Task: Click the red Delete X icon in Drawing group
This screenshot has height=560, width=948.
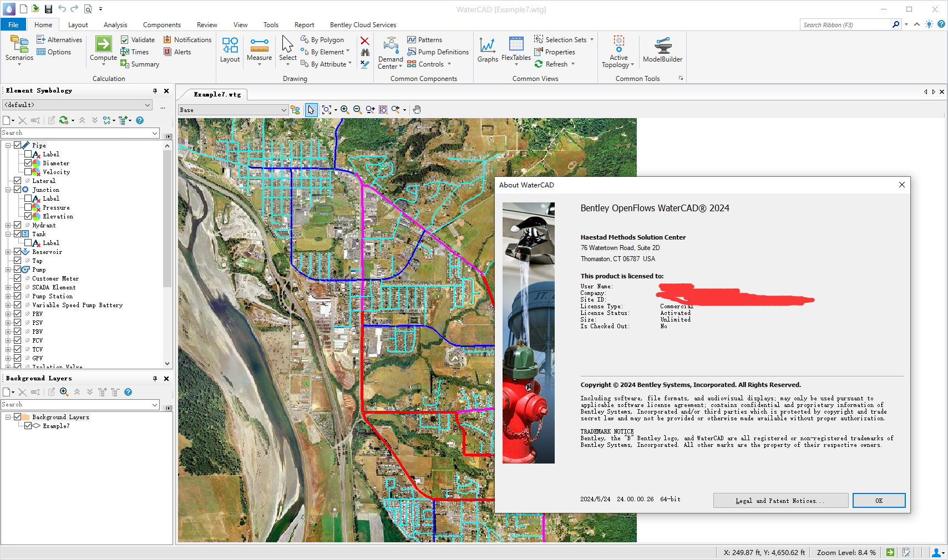Action: (x=364, y=40)
